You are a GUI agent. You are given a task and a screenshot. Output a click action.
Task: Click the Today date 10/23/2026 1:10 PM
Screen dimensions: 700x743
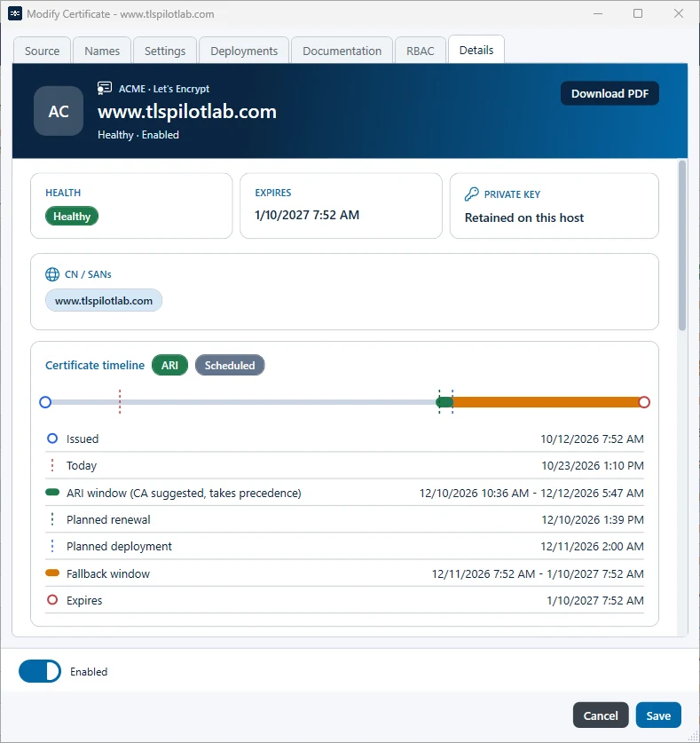click(x=593, y=465)
